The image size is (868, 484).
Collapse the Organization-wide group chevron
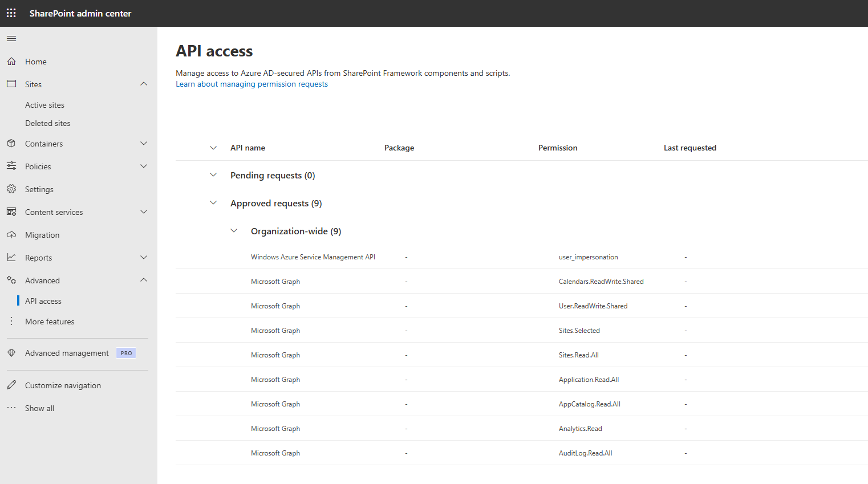point(234,231)
